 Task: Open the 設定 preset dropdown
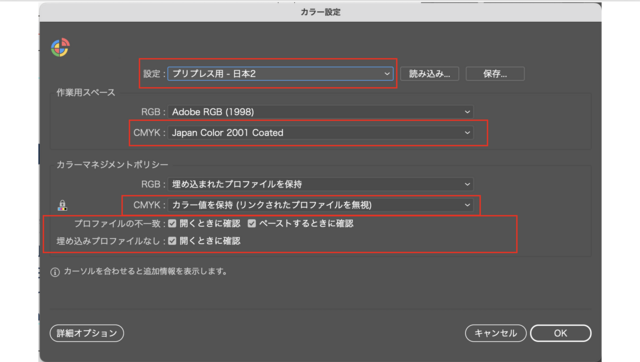(x=280, y=74)
